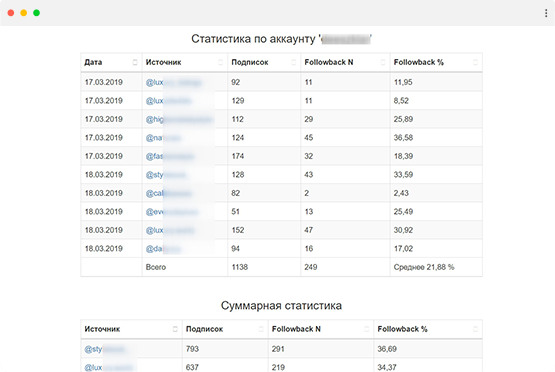Image resolution: width=555 pixels, height=372 pixels.
Task: Select followback percent 36,58
Action: click(403, 138)
